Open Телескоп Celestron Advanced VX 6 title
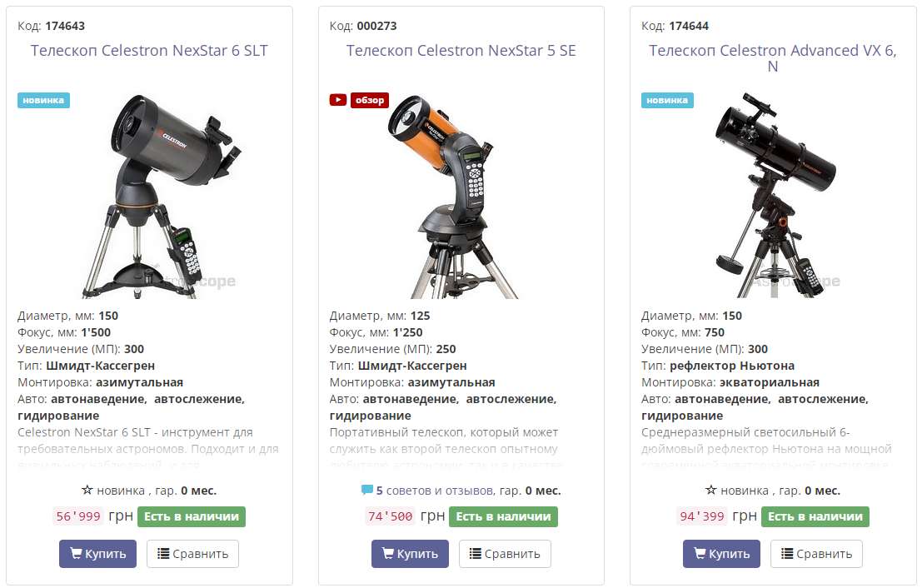Image resolution: width=922 pixels, height=588 pixels. click(x=773, y=58)
